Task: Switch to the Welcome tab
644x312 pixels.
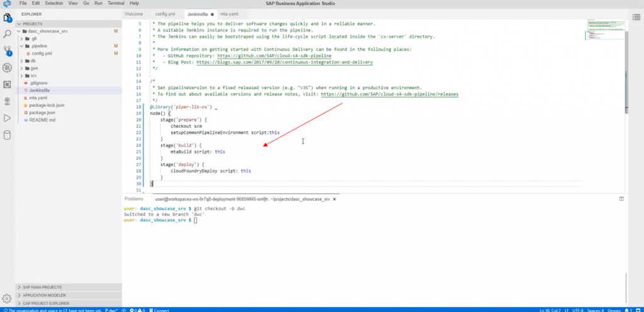Action: pyautogui.click(x=134, y=14)
